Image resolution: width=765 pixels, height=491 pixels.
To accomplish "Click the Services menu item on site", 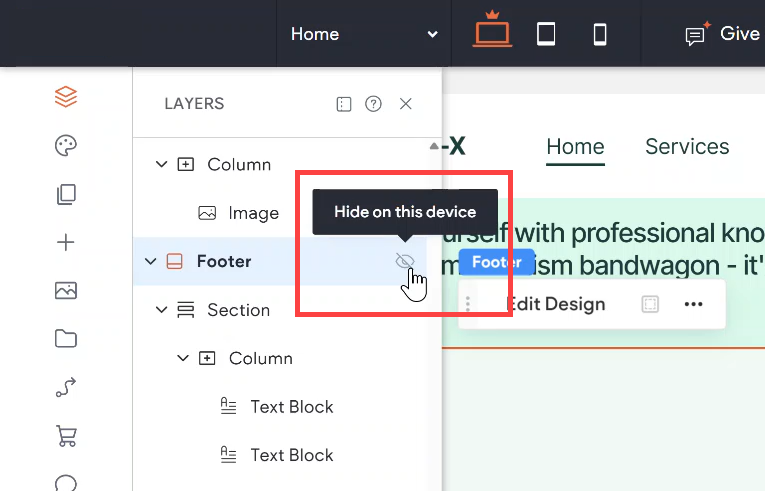I will [x=687, y=147].
